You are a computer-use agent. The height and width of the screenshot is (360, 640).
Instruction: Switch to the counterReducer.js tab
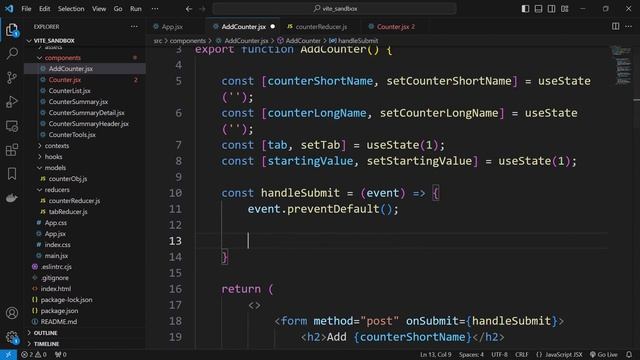click(321, 27)
